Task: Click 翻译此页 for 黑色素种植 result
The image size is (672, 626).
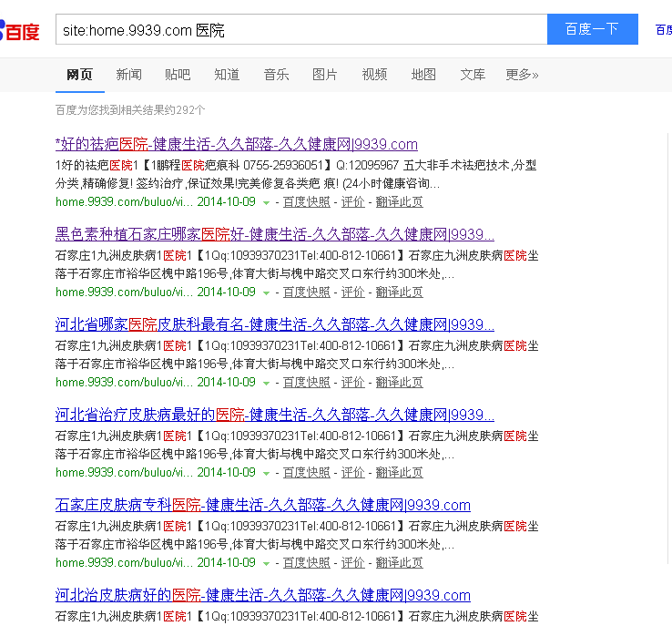Action: click(x=400, y=292)
